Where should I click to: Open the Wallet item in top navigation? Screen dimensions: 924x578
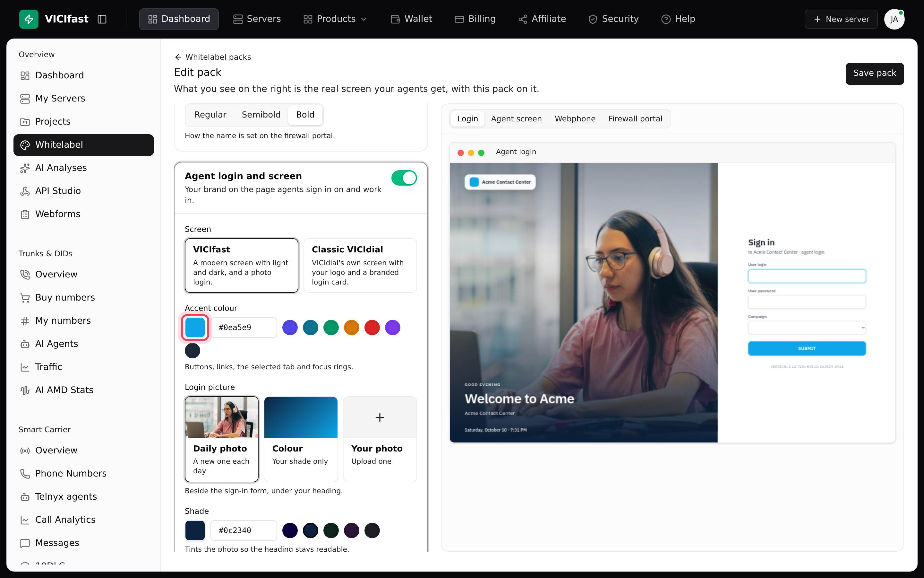tap(411, 19)
